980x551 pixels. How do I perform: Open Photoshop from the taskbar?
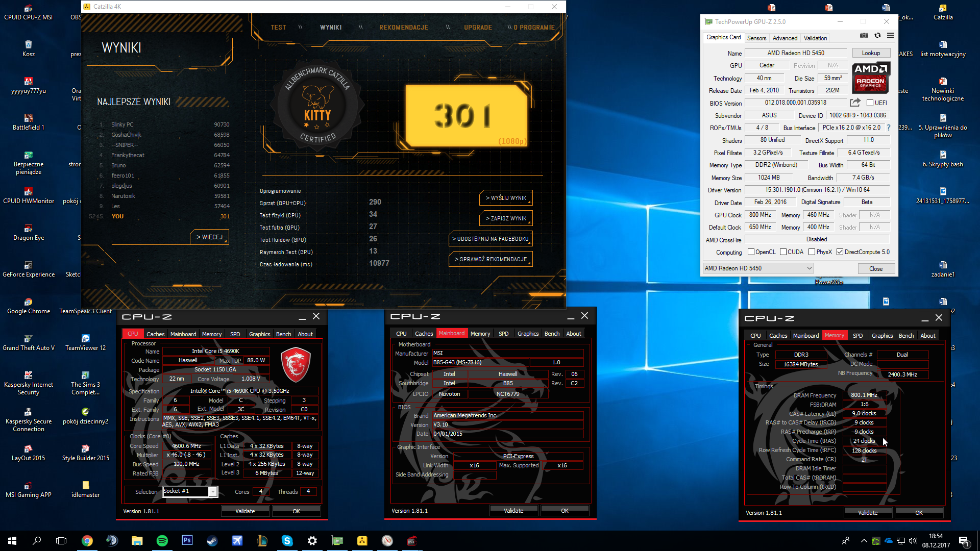[x=187, y=541]
